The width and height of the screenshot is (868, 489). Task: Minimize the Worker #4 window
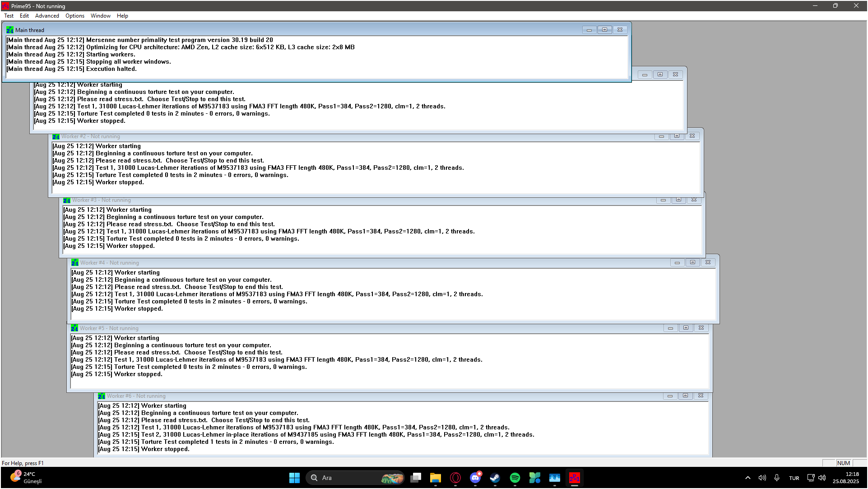point(677,262)
